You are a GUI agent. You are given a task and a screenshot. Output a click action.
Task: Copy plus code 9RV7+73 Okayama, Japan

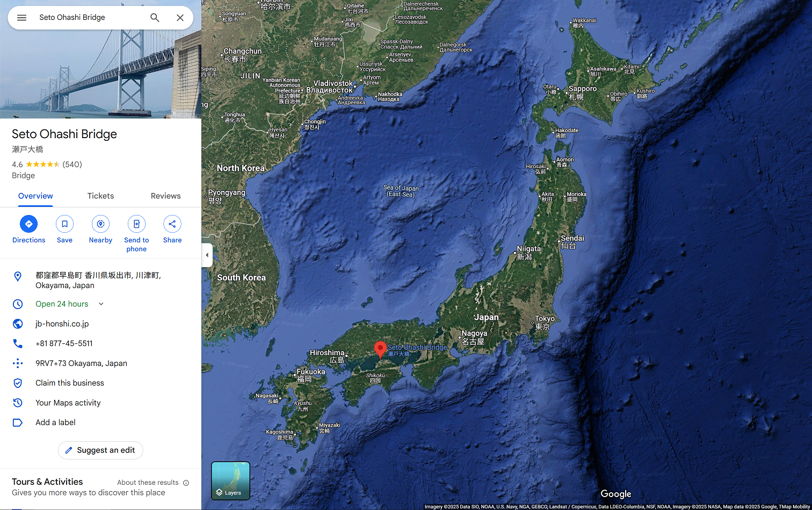tap(81, 363)
